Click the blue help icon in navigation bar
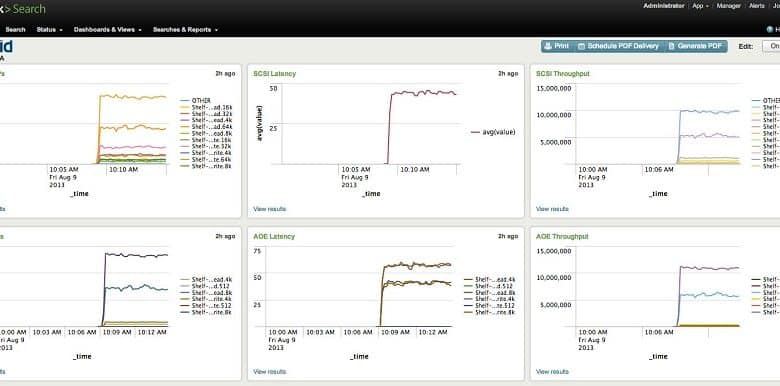This screenshot has height=386, width=780. (x=770, y=30)
